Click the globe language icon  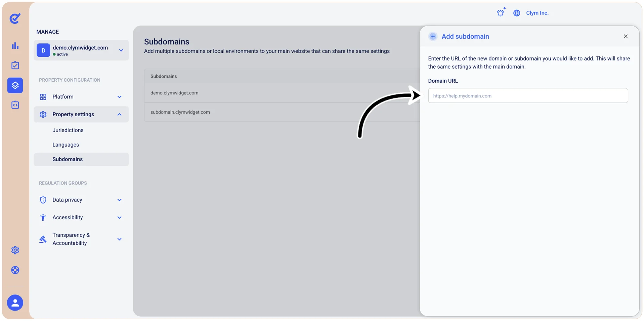[x=517, y=13]
